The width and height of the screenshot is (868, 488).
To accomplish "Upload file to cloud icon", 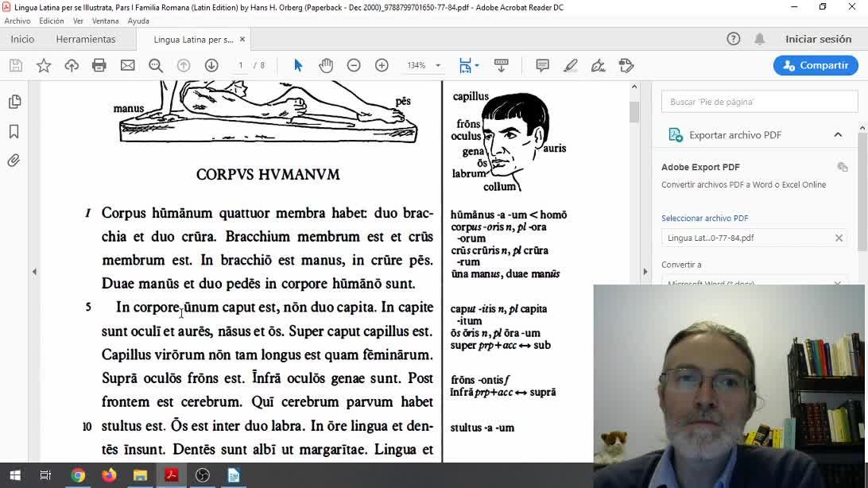I will tap(72, 65).
